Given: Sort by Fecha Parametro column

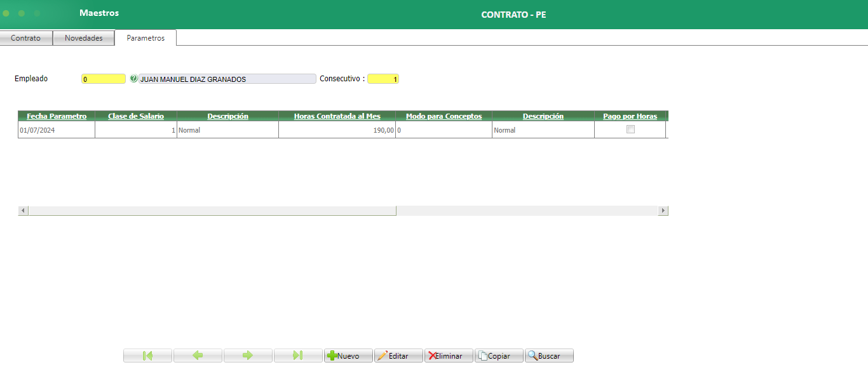Looking at the screenshot, I should (x=57, y=116).
